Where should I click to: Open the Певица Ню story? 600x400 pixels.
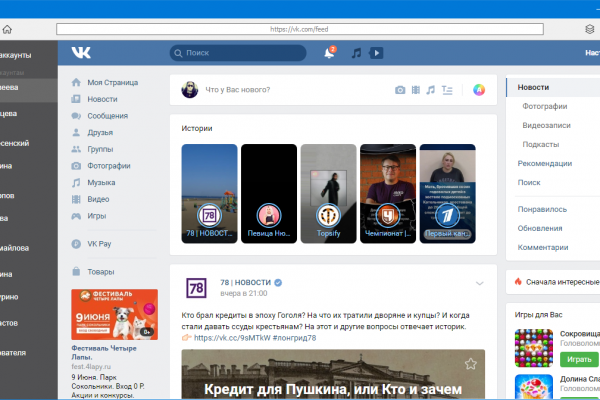point(269,194)
